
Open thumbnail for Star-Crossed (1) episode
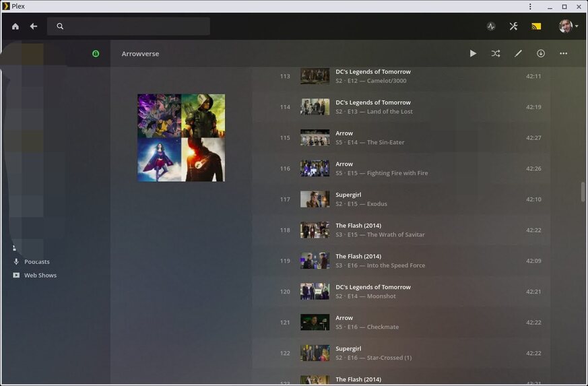click(x=315, y=353)
